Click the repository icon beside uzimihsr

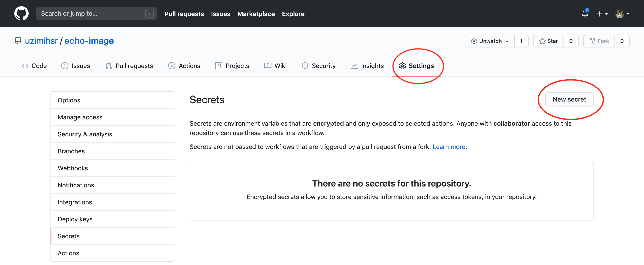click(x=18, y=41)
